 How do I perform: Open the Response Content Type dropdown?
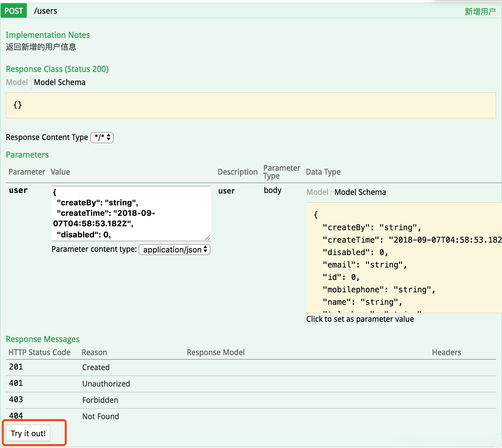102,137
